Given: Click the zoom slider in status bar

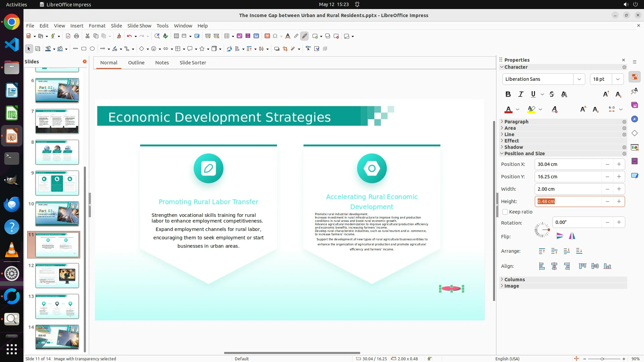Looking at the screenshot, I should click(x=602, y=359).
